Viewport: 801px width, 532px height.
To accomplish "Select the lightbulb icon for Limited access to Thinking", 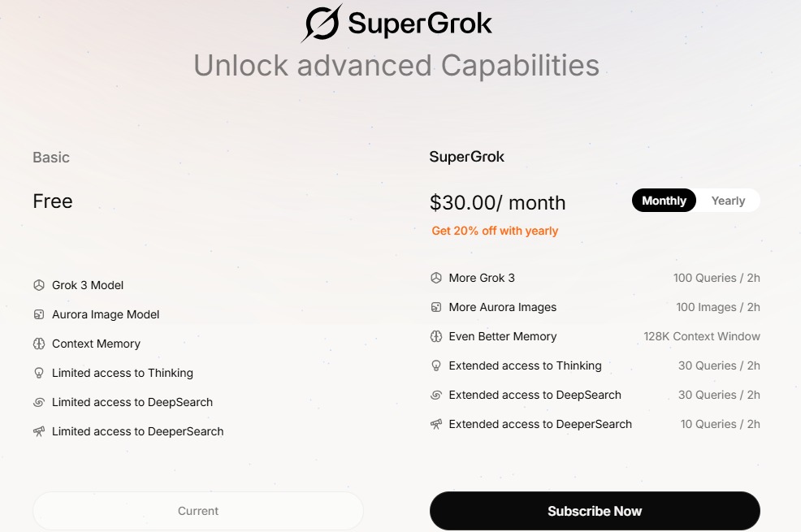I will [x=38, y=373].
